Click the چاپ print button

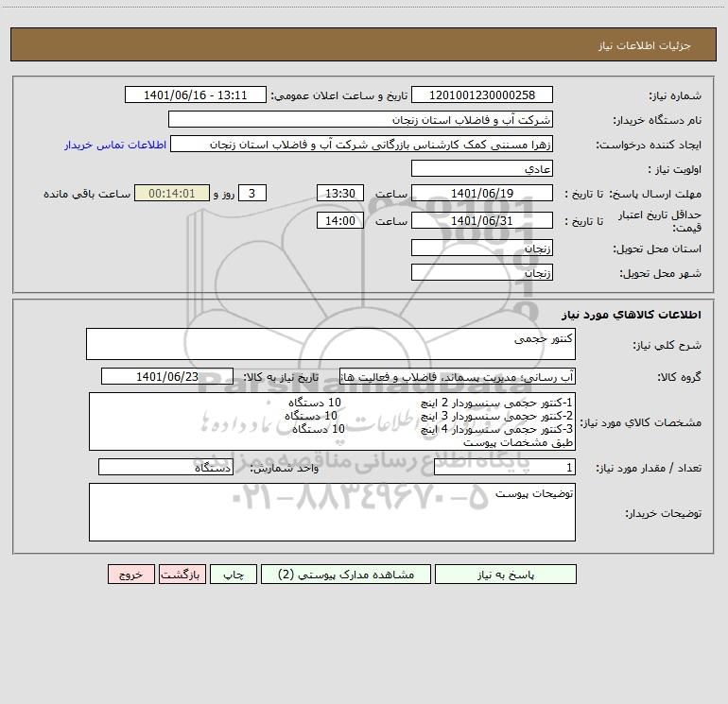234,574
